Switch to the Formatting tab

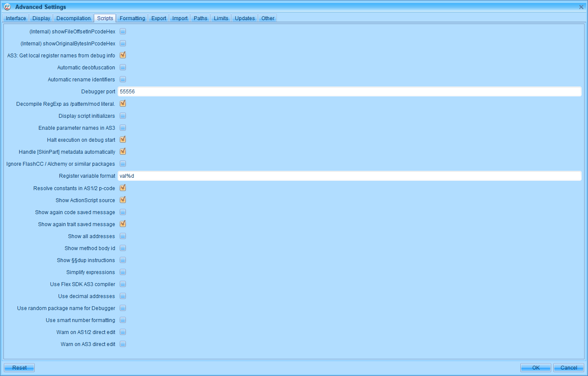point(132,18)
